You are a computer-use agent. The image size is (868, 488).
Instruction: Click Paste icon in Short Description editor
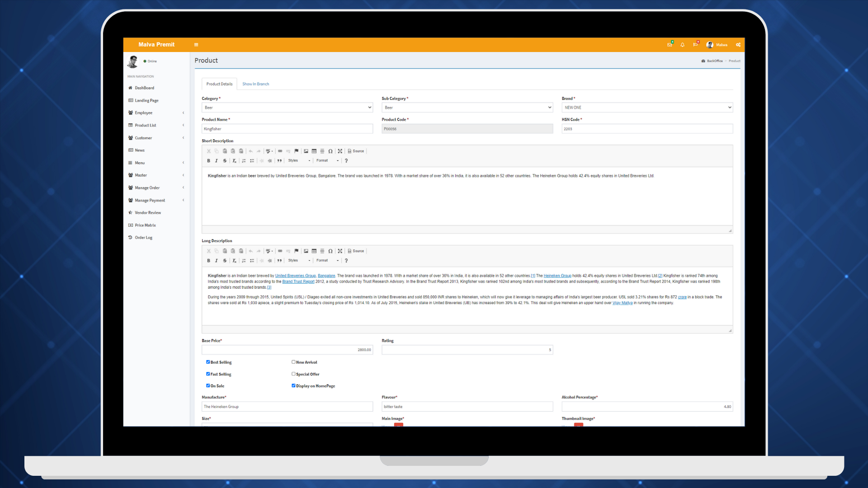point(225,151)
